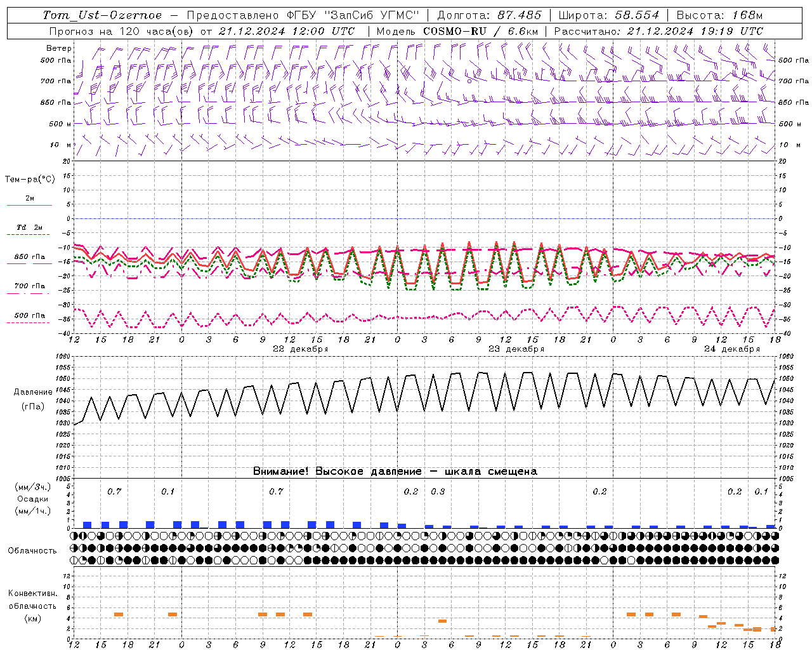Click the Ветер wind panel label
Image resolution: width=812 pixels, height=650 pixels.
(x=58, y=48)
